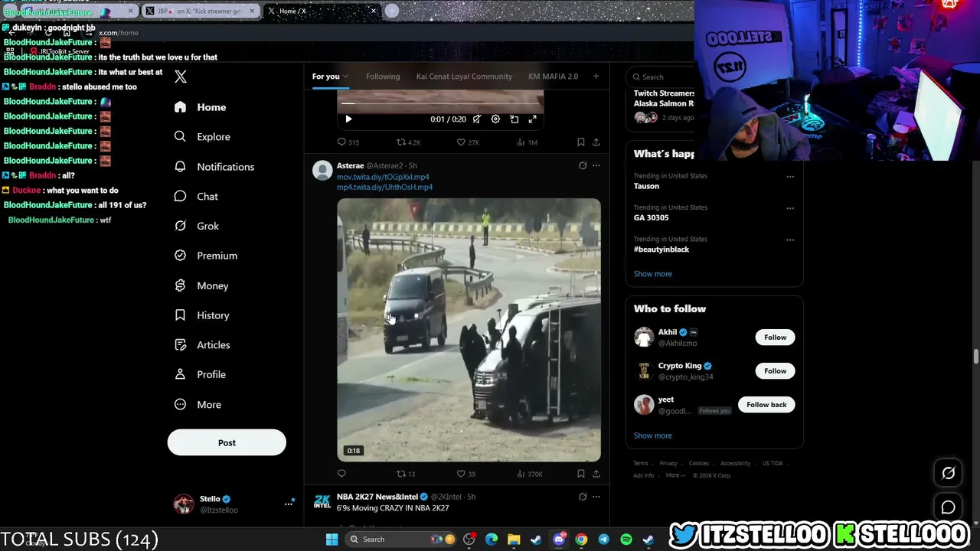Follow Crypto King

775,371
